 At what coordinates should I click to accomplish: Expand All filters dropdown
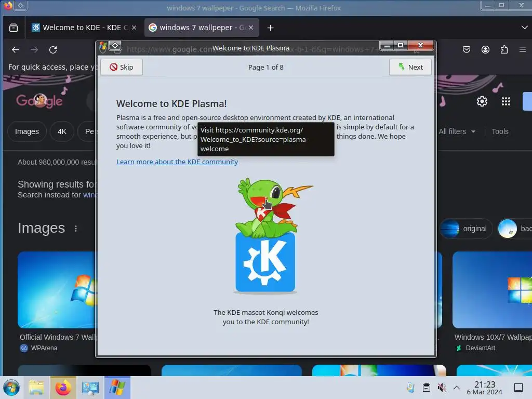click(457, 131)
